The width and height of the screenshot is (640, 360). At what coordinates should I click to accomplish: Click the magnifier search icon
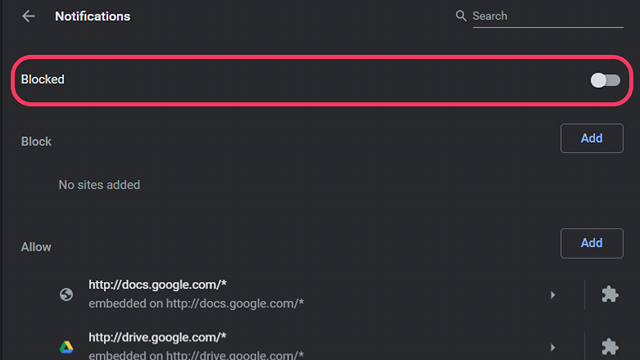[x=461, y=16]
